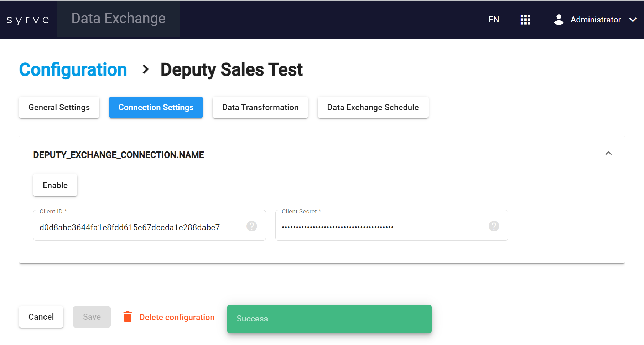Screen dimensions: 644x345
Task: Open the apps grid menu
Action: 525,20
